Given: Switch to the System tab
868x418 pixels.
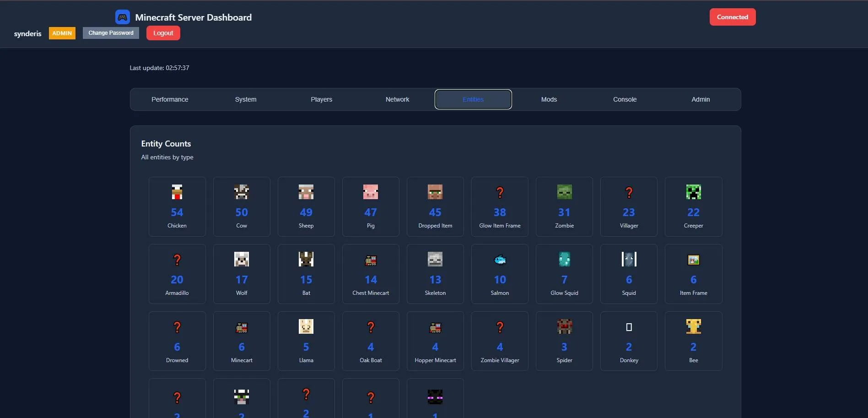Looking at the screenshot, I should pos(246,99).
